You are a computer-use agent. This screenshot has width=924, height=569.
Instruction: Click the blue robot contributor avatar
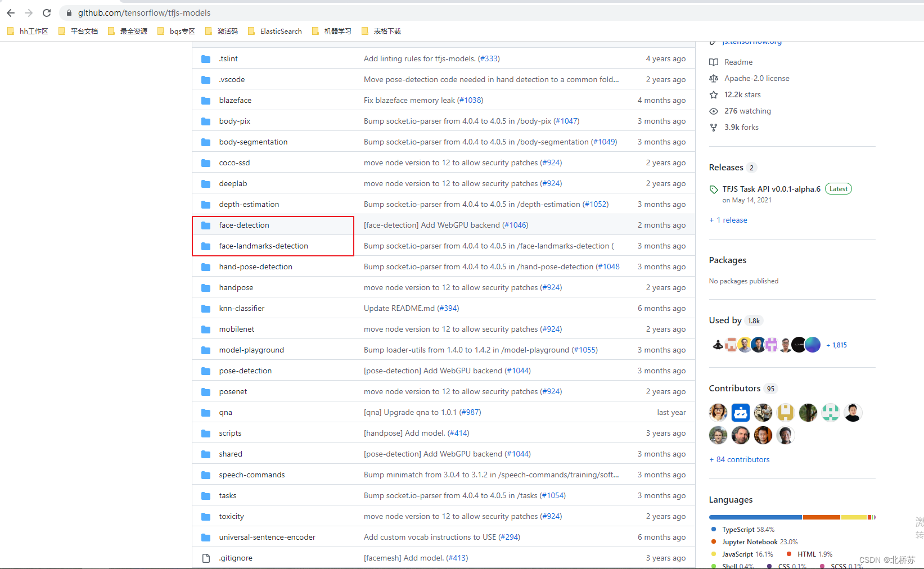coord(741,413)
